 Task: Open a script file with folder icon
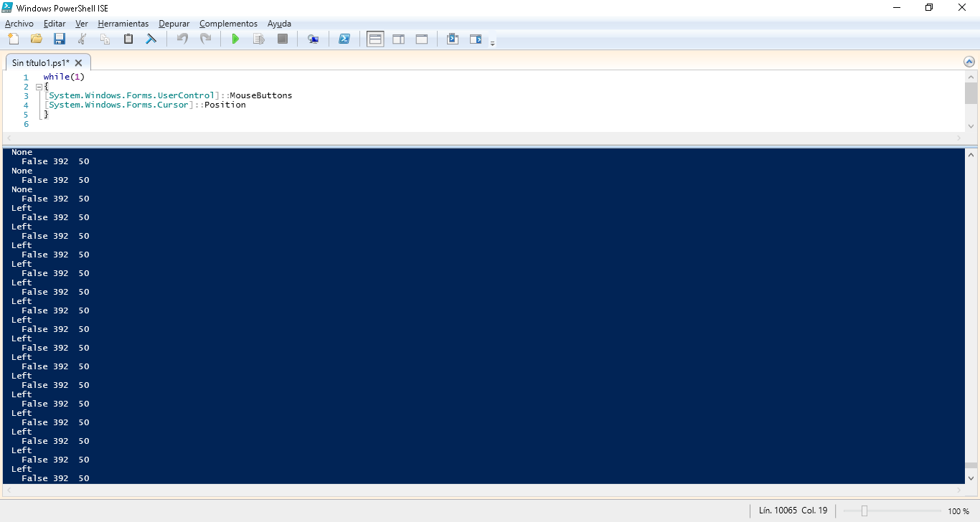coord(37,39)
